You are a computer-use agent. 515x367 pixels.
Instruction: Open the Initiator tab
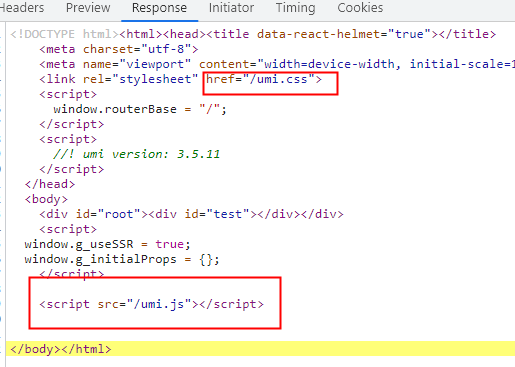pyautogui.click(x=231, y=8)
